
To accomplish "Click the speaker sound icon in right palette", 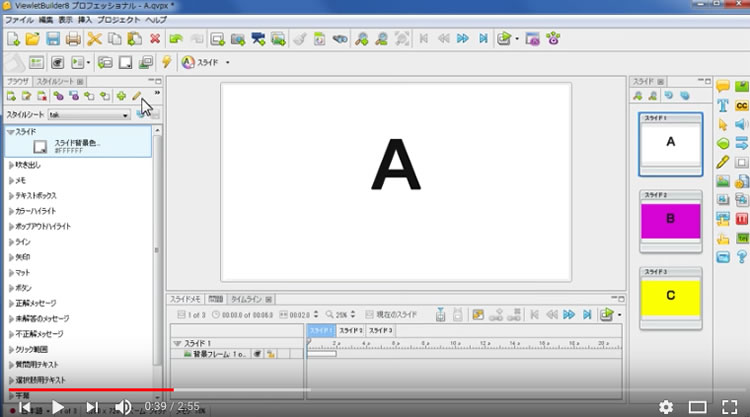I will 742,124.
